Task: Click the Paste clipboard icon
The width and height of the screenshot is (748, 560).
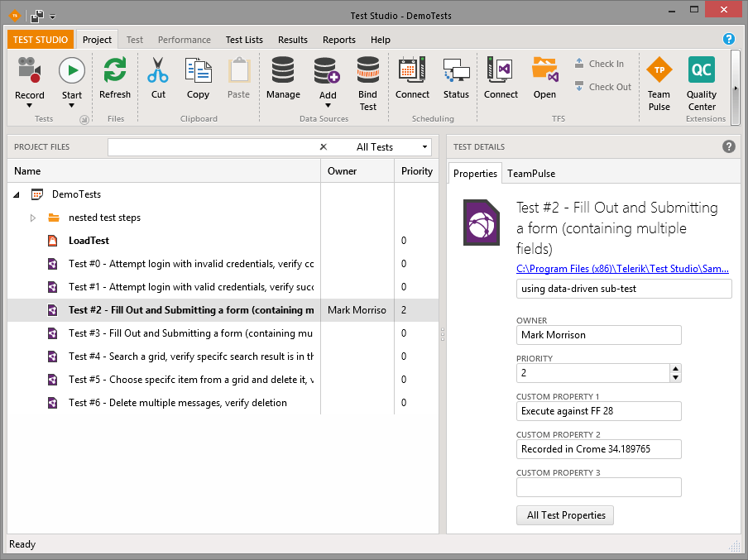Action: point(238,70)
